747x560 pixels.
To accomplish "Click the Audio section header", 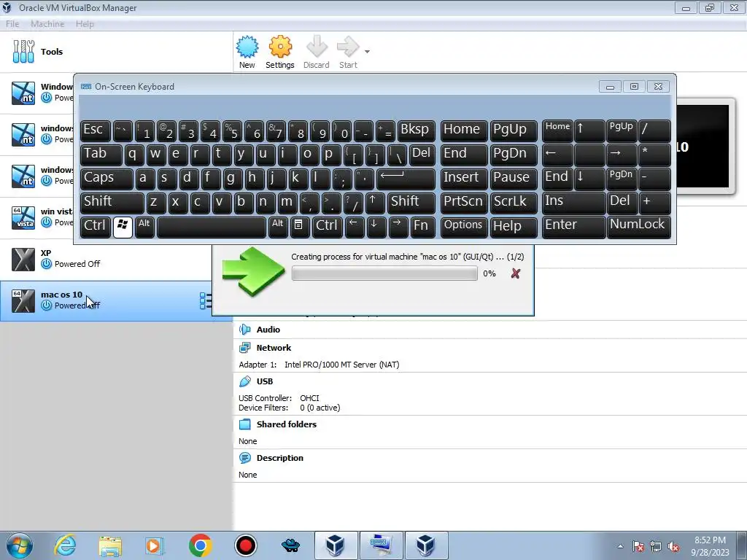I will tap(268, 330).
